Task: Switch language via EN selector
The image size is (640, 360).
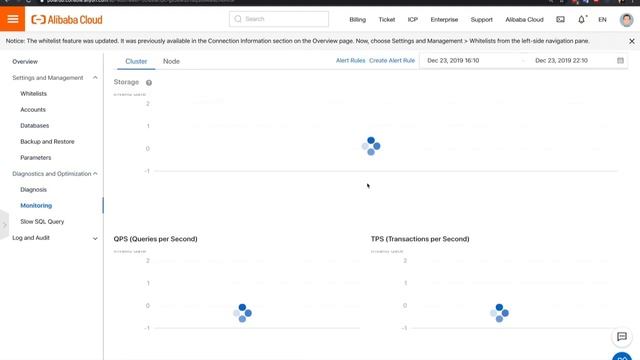Action: pyautogui.click(x=602, y=20)
